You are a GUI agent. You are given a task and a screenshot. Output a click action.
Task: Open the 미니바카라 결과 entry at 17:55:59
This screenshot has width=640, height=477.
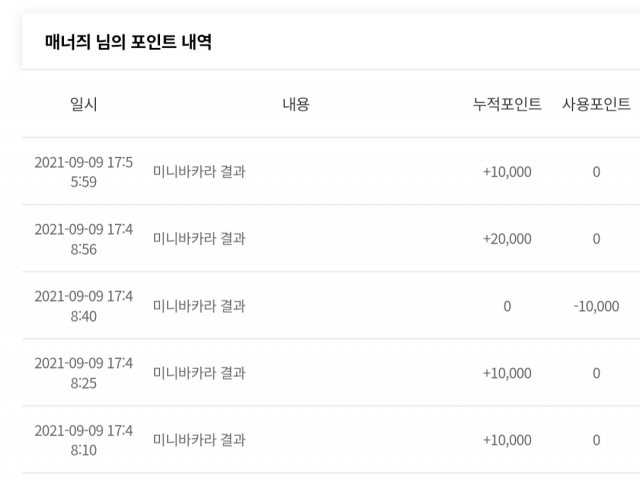199,171
